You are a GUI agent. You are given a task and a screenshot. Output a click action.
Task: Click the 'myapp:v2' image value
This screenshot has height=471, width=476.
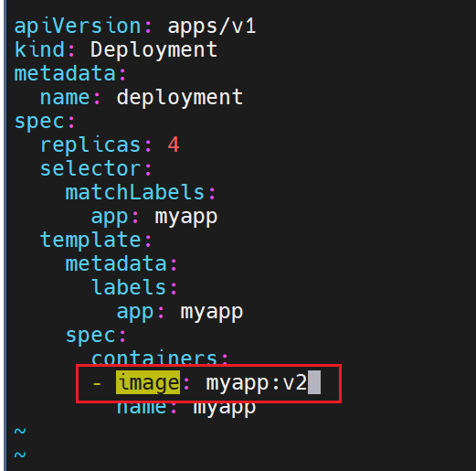[x=256, y=383]
